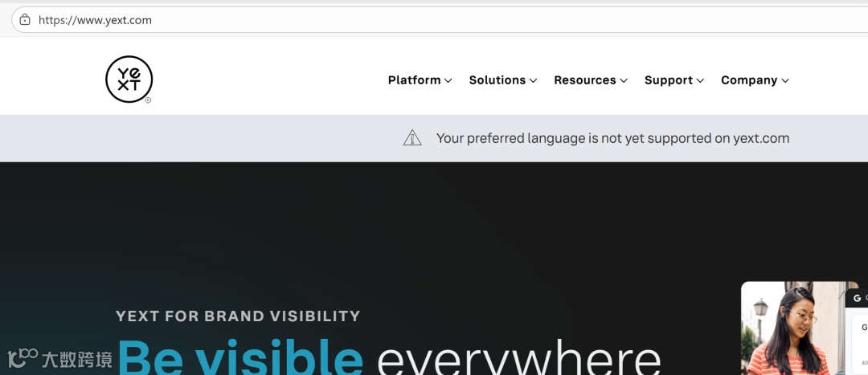Open the Solutions menu
868x375 pixels.
(x=502, y=80)
